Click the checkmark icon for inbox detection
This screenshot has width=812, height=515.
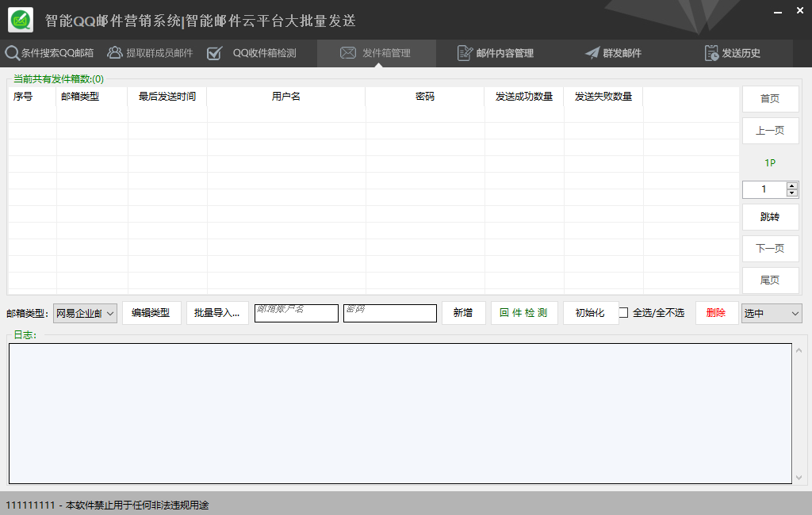(214, 53)
